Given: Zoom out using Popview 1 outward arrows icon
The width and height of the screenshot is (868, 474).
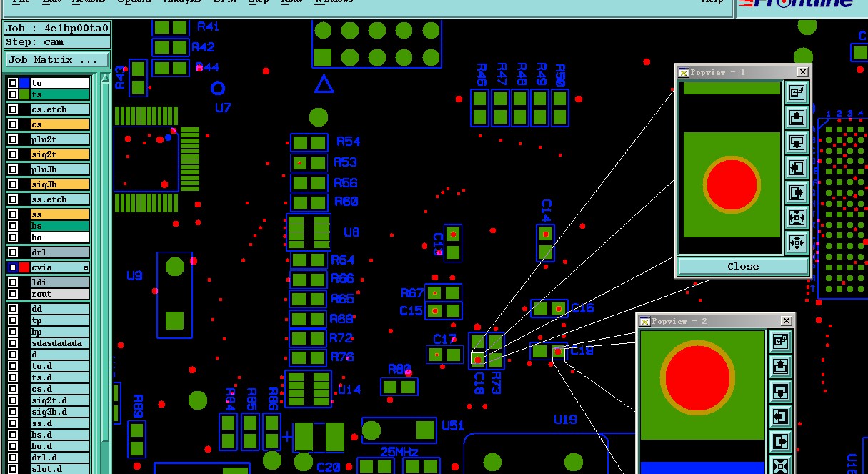Looking at the screenshot, I should (797, 242).
